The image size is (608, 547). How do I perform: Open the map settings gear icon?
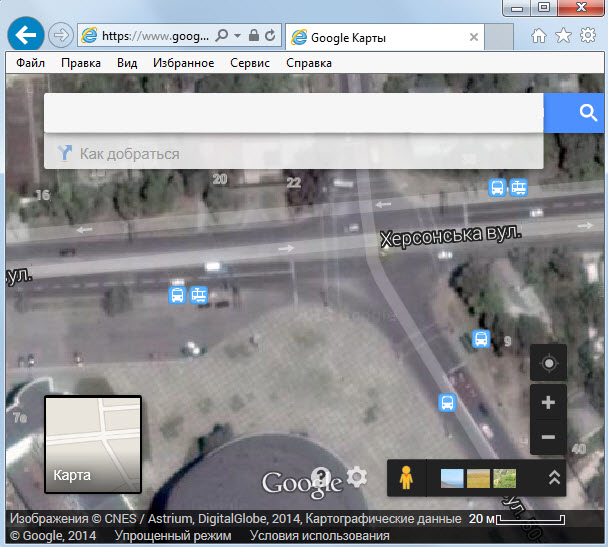(356, 477)
